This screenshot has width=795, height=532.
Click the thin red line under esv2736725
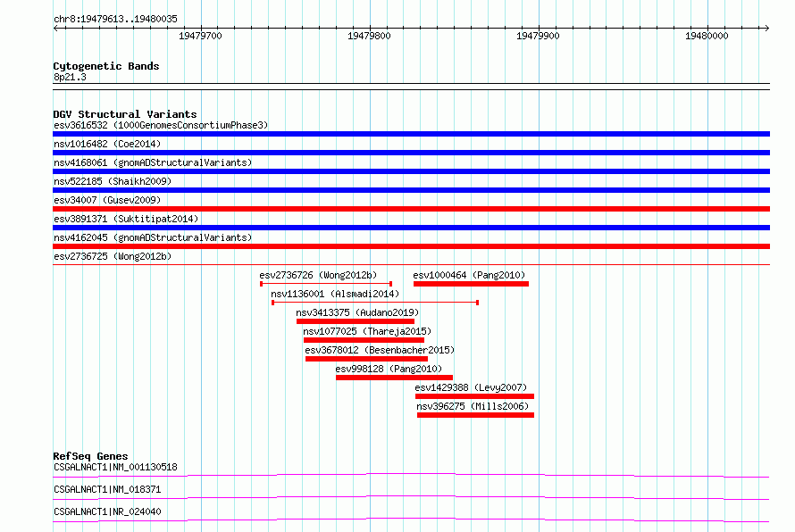[411, 264]
